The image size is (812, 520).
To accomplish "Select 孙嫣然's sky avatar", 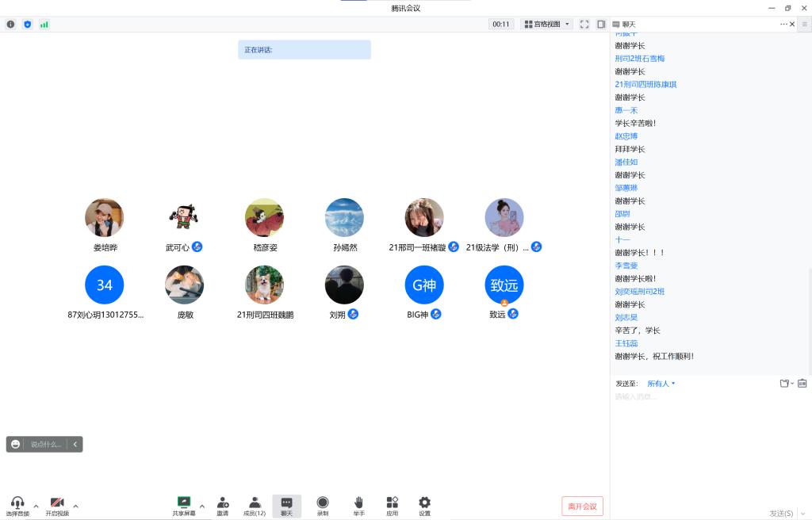I will click(x=344, y=217).
